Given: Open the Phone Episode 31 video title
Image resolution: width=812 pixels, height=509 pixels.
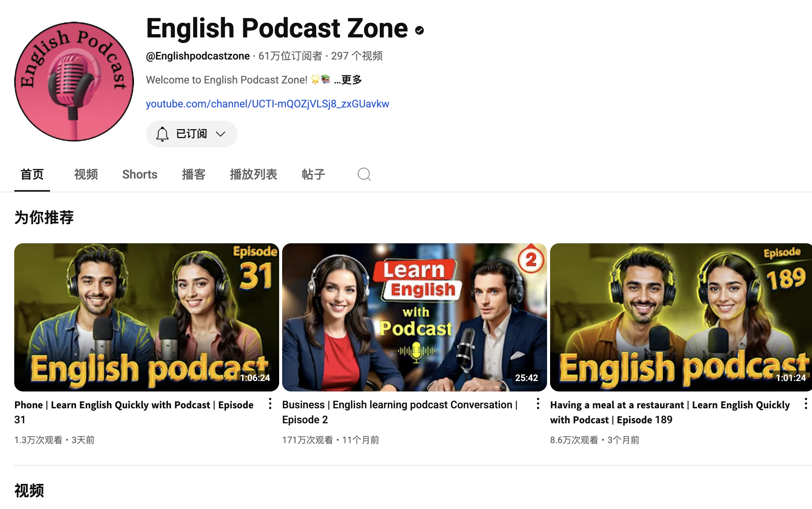Looking at the screenshot, I should tap(134, 412).
